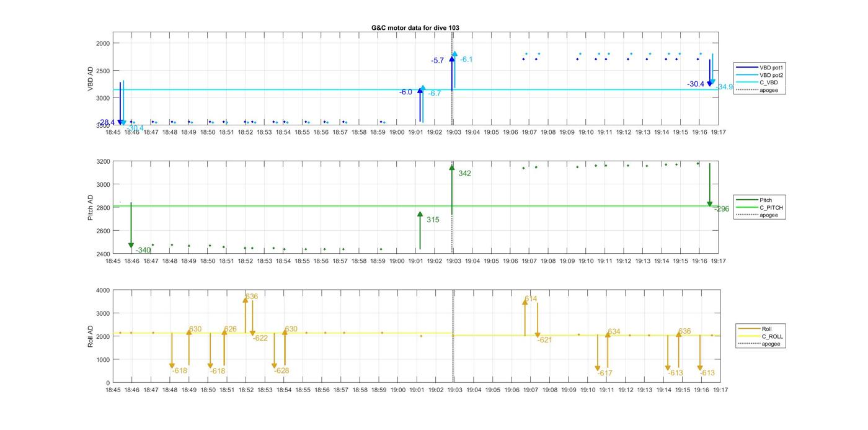Select the "Pitch" legend entry
The width and height of the screenshot is (868, 430).
[753, 200]
